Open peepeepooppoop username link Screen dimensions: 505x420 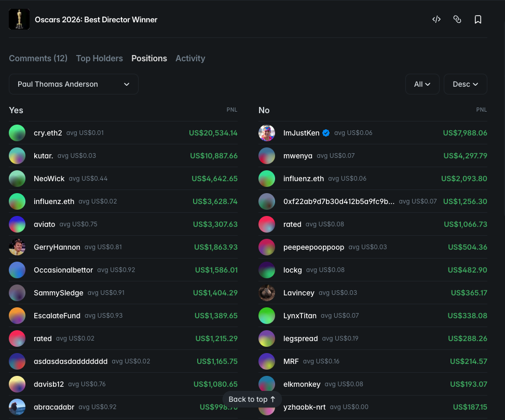coord(313,247)
